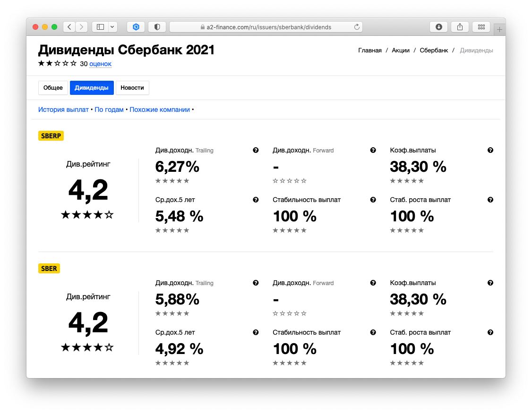Show help for SBER 'Коэф.выплаты'
Image resolution: width=532 pixels, height=413 pixels.
coord(490,283)
